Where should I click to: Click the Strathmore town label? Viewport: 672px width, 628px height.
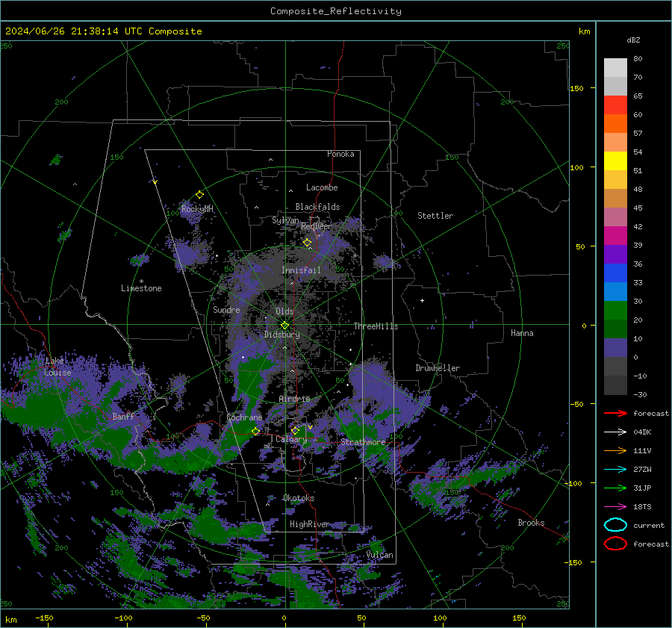(363, 442)
